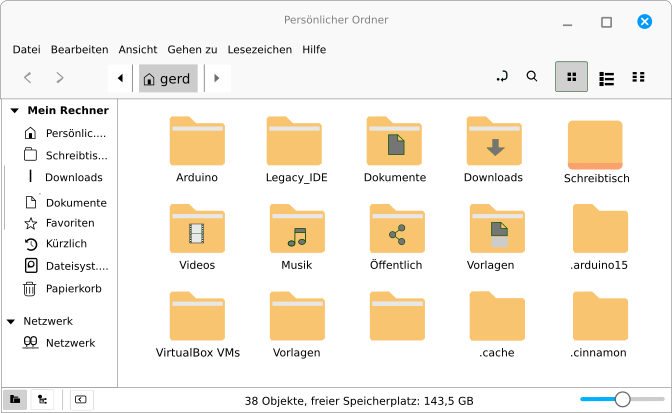
Task: Click the path bar left scroll arrow
Action: 121,77
